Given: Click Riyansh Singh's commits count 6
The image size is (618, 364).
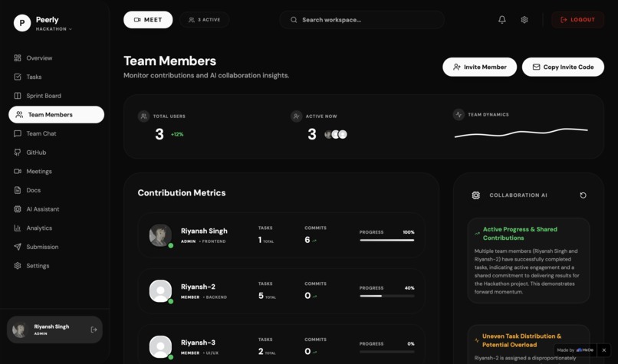Looking at the screenshot, I should tap(307, 240).
